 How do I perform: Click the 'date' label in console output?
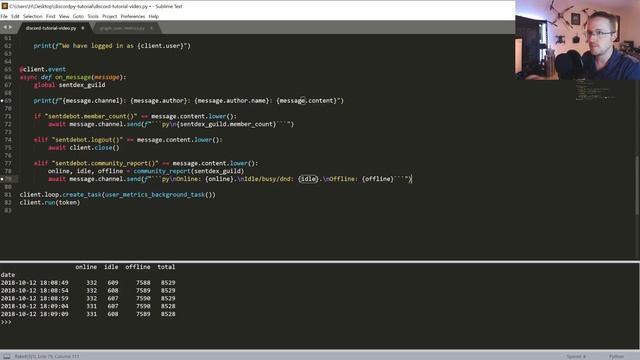8,275
